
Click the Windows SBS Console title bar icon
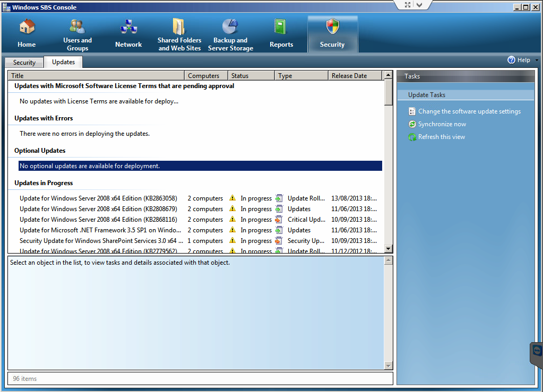tap(6, 7)
